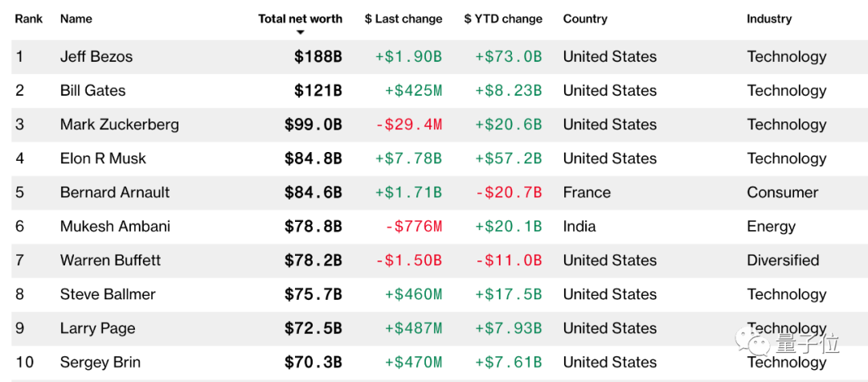868x382 pixels.
Task: Select Warren Buffett's name
Action: [110, 261]
